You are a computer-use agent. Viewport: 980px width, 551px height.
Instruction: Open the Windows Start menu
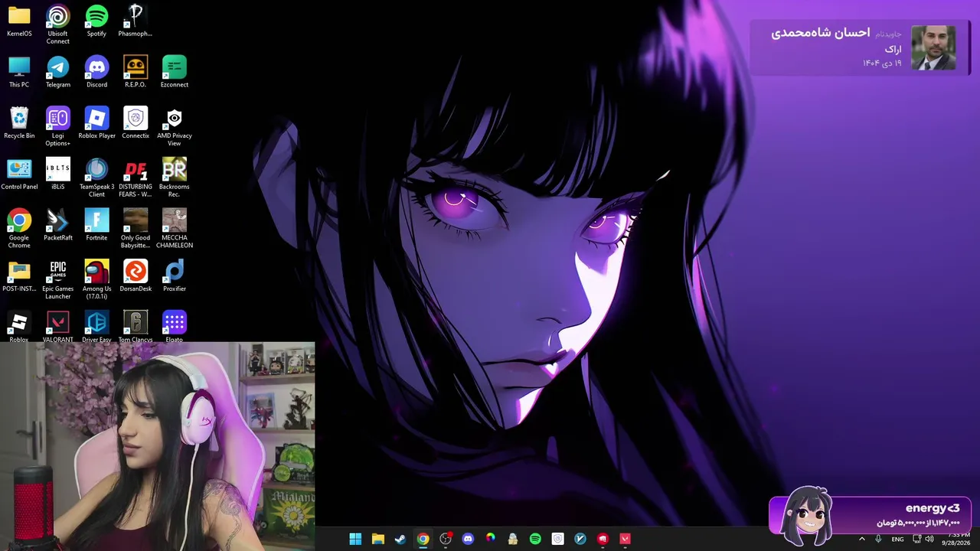pos(355,539)
